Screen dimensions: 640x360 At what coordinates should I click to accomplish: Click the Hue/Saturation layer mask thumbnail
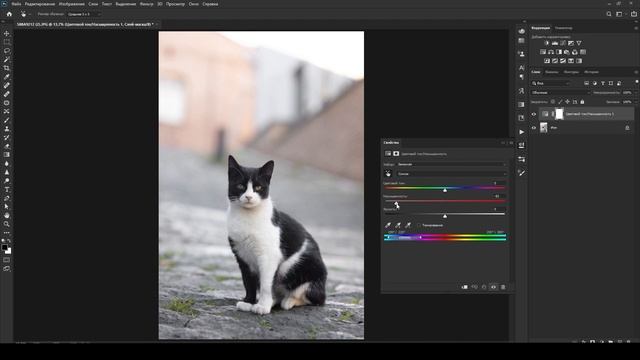tap(559, 114)
